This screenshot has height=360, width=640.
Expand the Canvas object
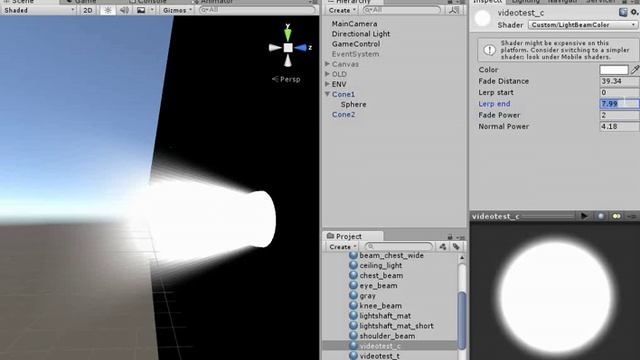click(x=327, y=64)
